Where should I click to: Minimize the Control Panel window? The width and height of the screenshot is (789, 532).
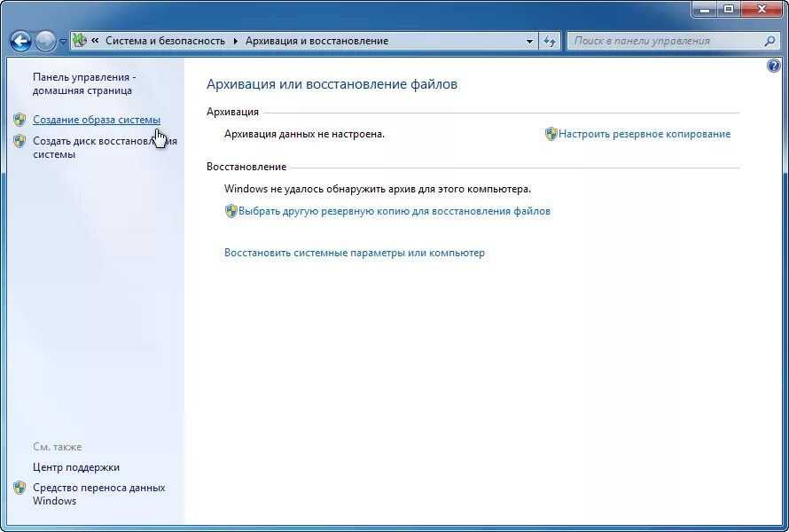(x=705, y=9)
